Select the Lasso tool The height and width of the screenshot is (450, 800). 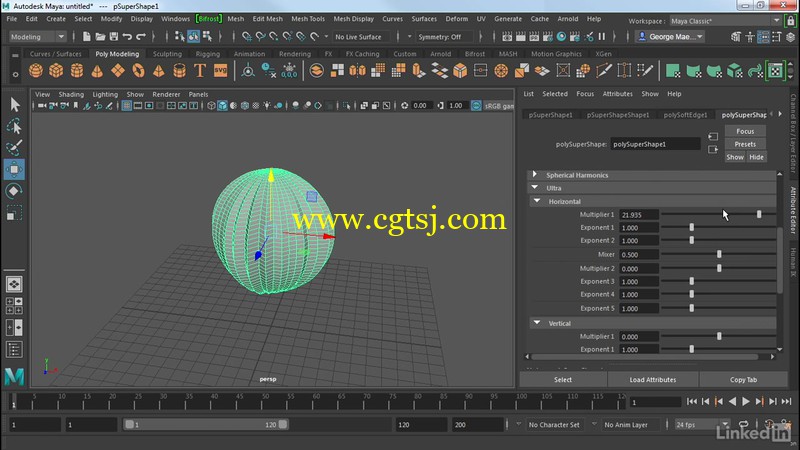click(14, 127)
